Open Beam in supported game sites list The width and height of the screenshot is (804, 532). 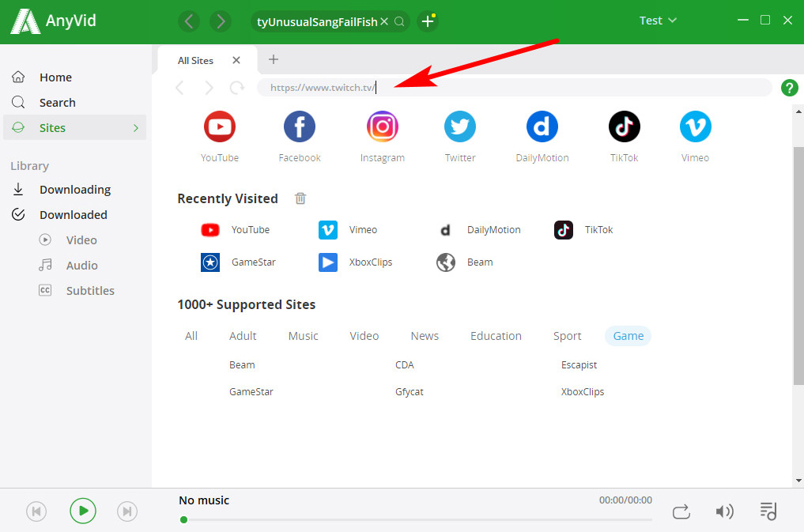242,365
